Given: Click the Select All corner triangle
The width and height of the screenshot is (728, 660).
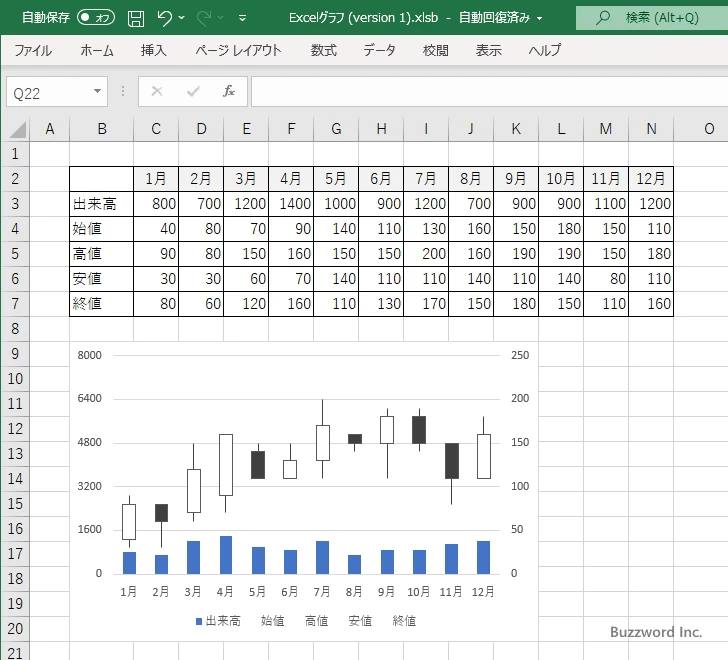Looking at the screenshot, I should point(18,129).
